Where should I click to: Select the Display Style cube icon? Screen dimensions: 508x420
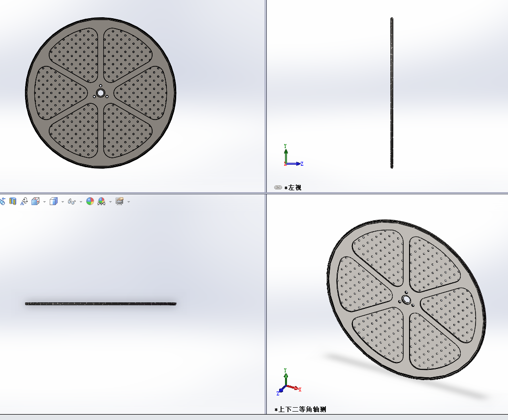coord(54,201)
